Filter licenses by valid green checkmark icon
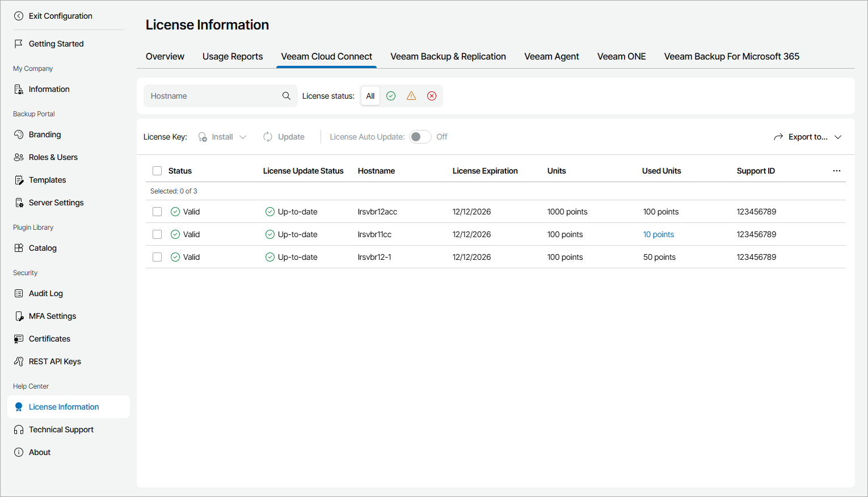This screenshot has width=868, height=497. pos(391,96)
